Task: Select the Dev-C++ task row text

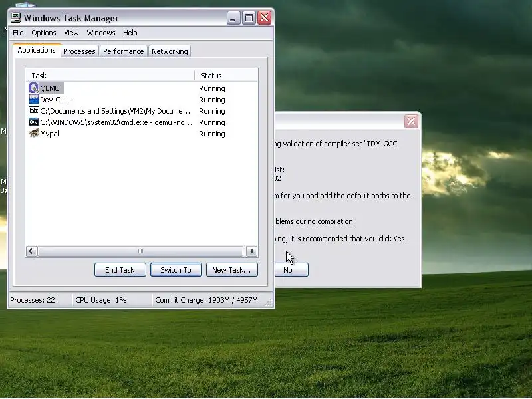Action: pos(55,100)
